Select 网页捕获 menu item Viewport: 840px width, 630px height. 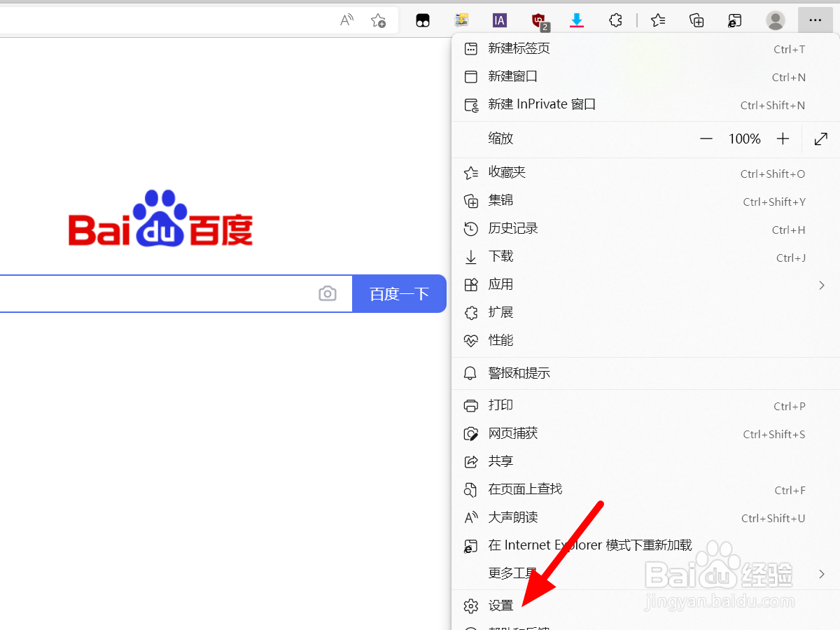point(645,433)
